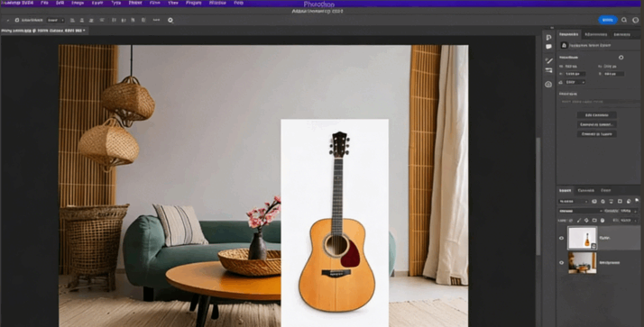The image size is (644, 327).
Task: Switch to the Libraries tab
Action: pos(621,34)
